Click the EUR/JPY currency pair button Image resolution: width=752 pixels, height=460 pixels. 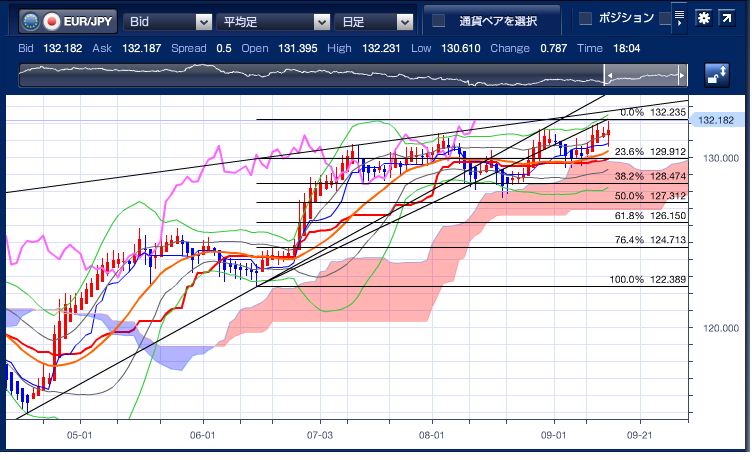(68, 22)
